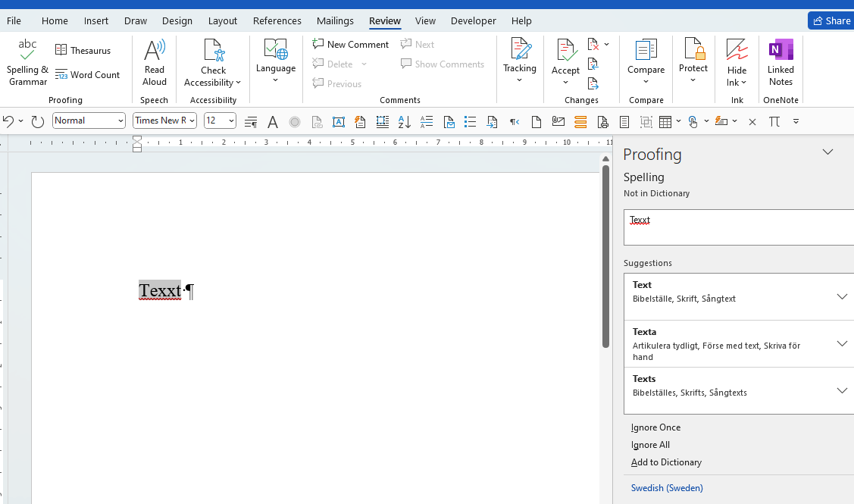Click the print preview icon
Viewport: 854px width, 504px height.
602,121
